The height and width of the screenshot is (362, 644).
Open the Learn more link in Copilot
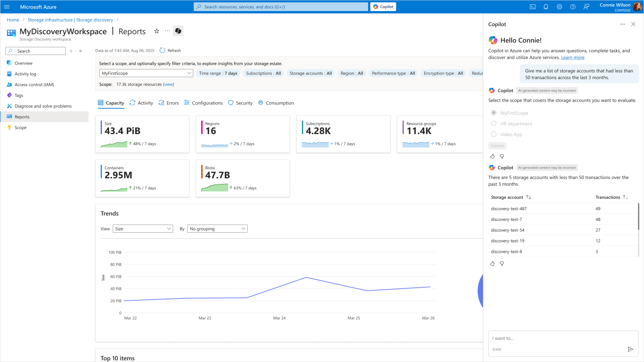[573, 57]
